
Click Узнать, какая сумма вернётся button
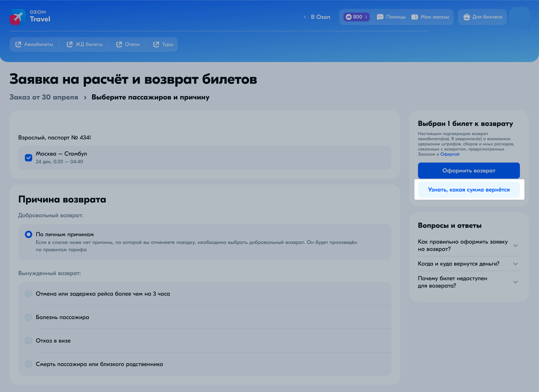point(469,190)
